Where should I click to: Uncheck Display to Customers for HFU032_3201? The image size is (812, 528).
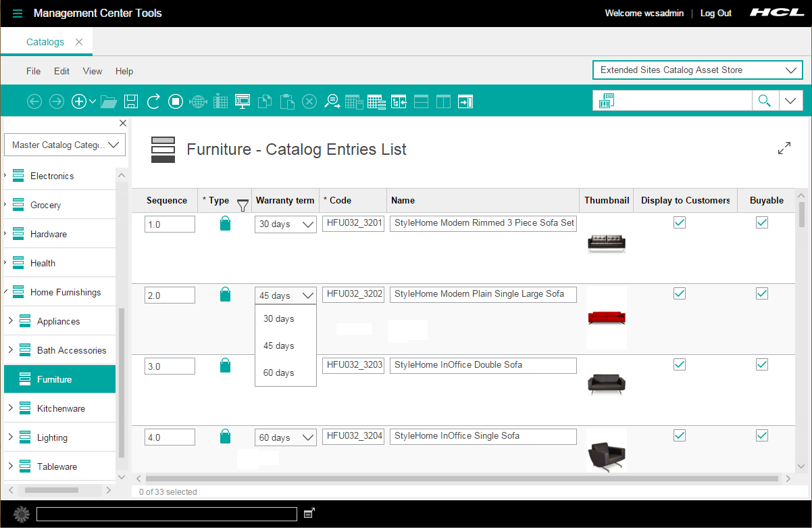coord(680,222)
